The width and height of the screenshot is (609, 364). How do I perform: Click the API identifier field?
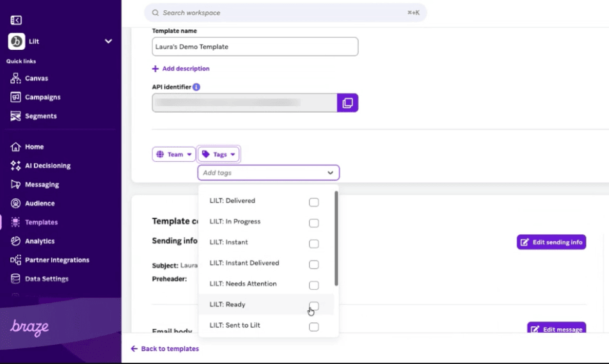point(244,102)
